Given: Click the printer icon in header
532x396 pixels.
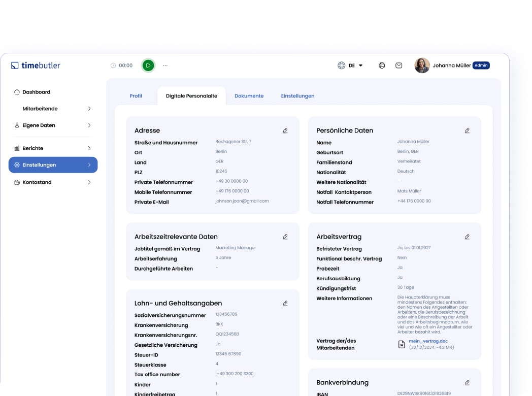Looking at the screenshot, I should coord(382,65).
